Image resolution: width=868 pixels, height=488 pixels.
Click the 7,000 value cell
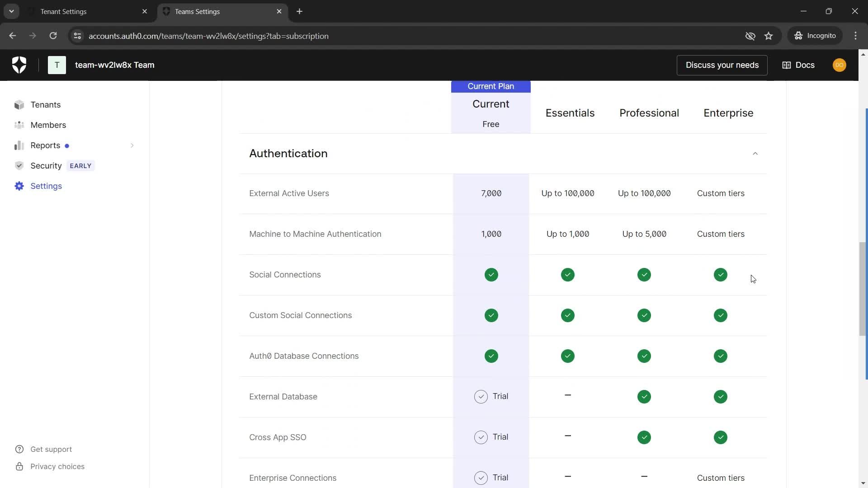(x=491, y=193)
